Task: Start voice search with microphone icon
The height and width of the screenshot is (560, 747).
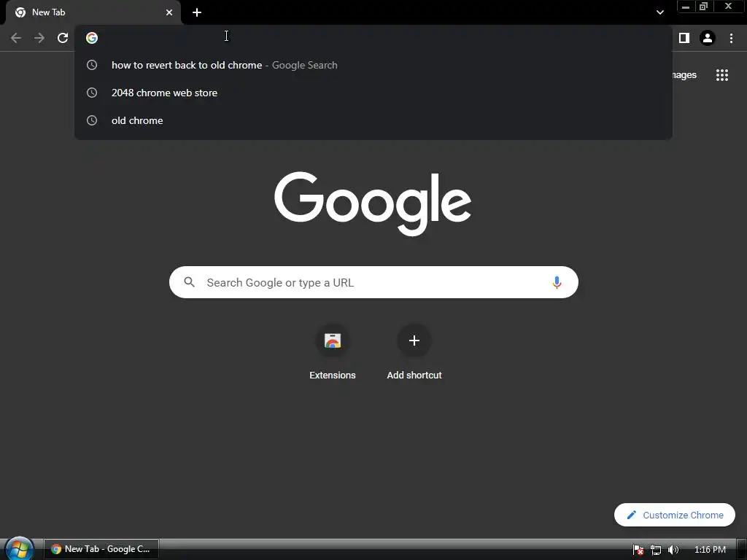Action: point(557,282)
